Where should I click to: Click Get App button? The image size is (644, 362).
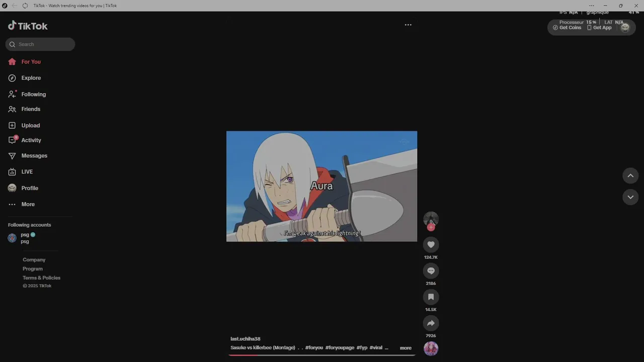(x=599, y=28)
